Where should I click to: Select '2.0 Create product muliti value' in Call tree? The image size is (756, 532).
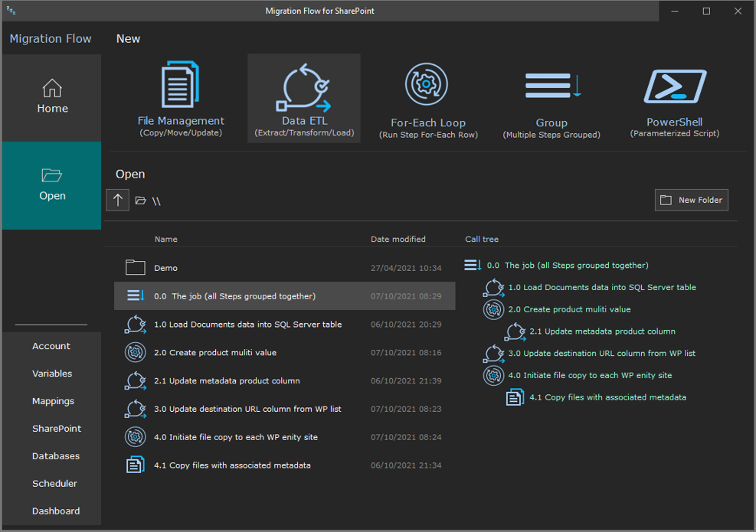point(569,309)
